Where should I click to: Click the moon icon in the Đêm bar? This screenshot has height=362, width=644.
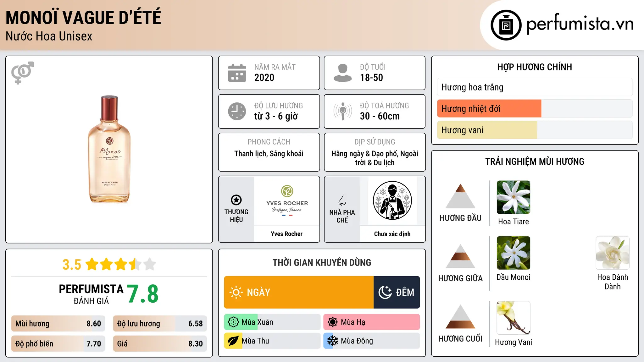click(385, 292)
